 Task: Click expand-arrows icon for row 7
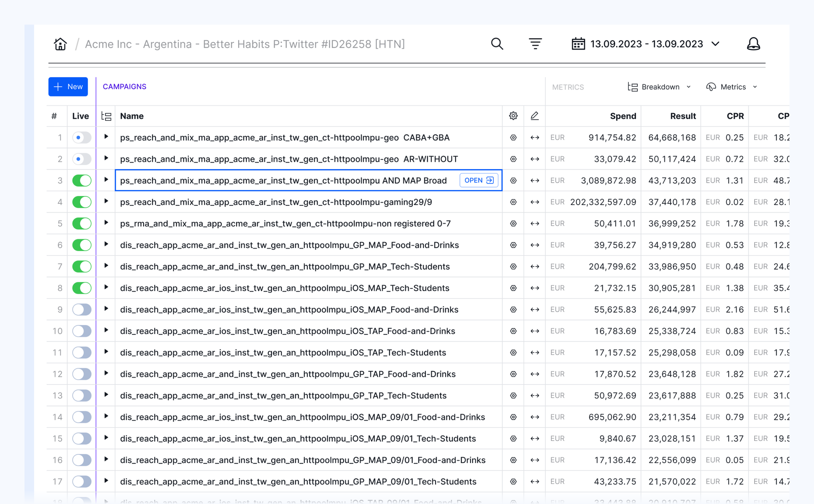(534, 266)
